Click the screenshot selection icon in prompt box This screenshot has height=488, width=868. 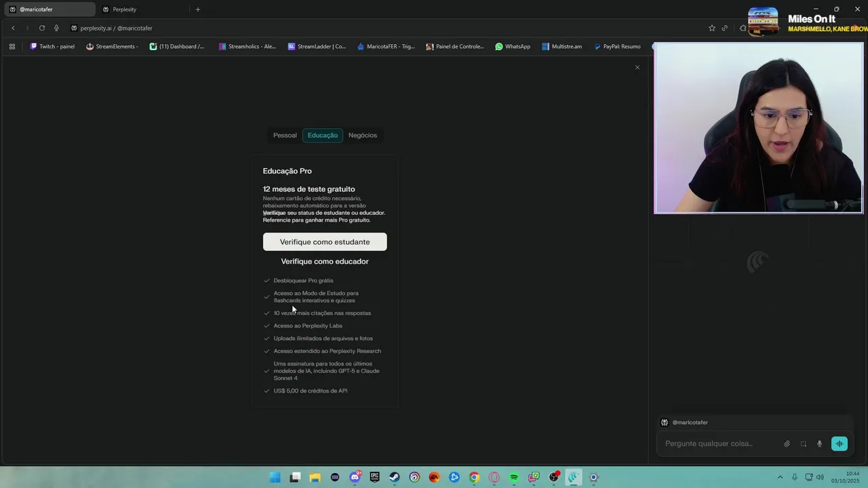804,444
